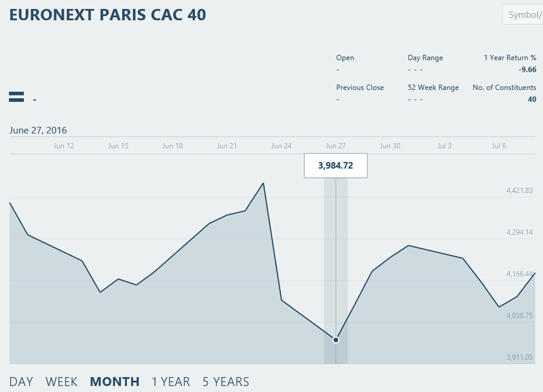Image resolution: width=543 pixels, height=392 pixels.
Task: Click the Jul 6 date axis label
Action: pos(498,146)
